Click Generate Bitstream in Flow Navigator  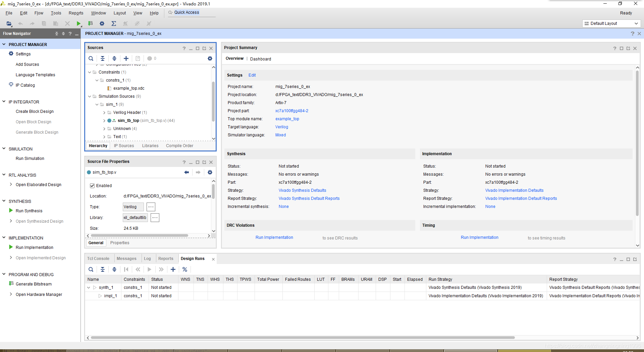point(34,284)
